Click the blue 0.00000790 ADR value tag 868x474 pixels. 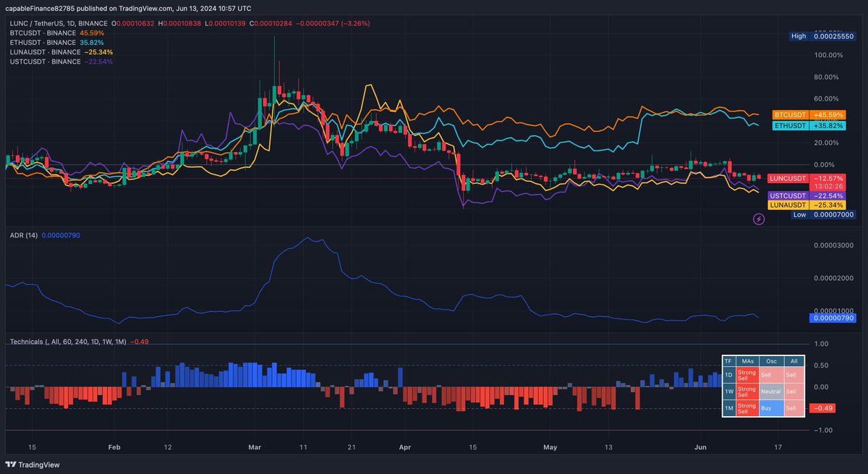pyautogui.click(x=833, y=318)
